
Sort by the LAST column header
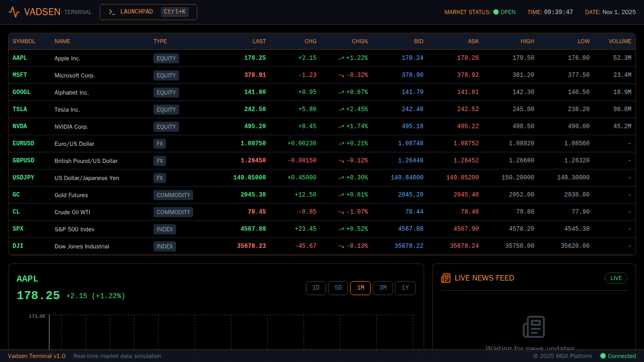tap(260, 41)
